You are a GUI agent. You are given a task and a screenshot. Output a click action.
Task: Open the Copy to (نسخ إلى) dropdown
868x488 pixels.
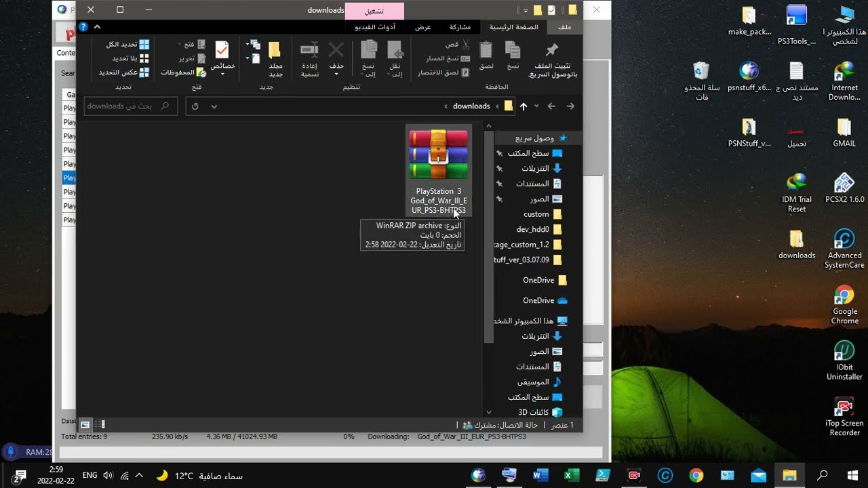click(368, 73)
